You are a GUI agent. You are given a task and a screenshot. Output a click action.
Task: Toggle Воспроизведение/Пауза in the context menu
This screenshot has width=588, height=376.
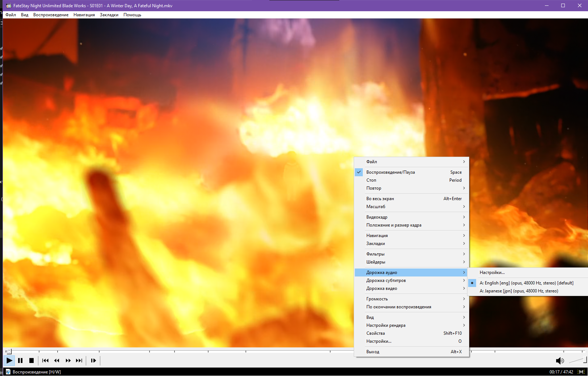390,172
